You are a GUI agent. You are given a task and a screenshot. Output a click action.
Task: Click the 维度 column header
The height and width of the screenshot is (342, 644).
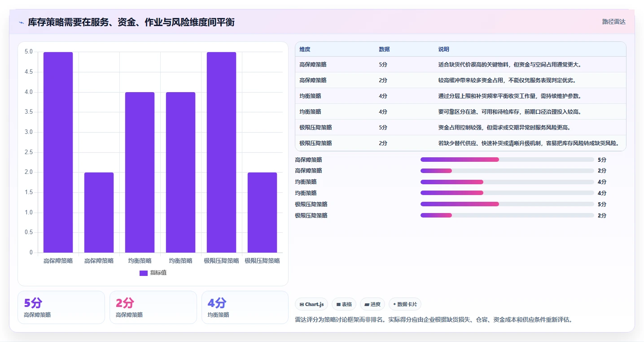pos(305,49)
